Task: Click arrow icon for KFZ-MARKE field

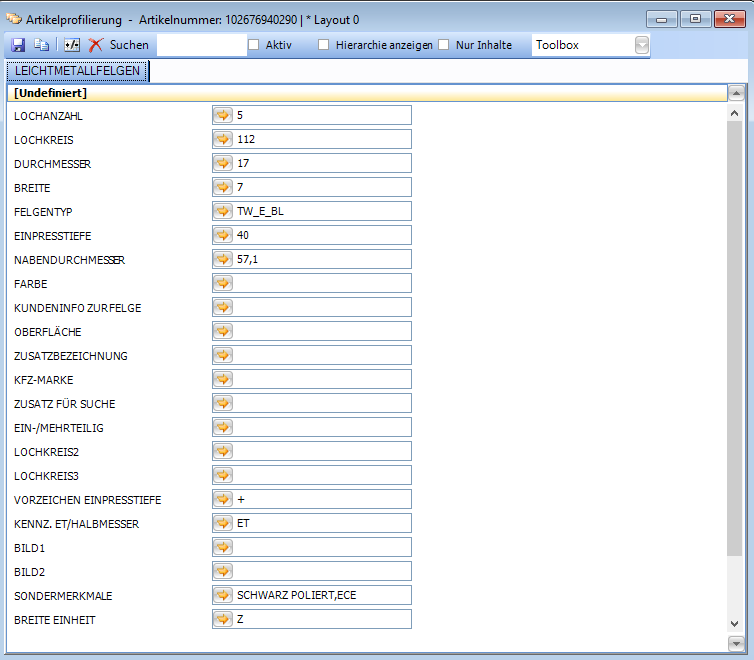Action: (223, 379)
